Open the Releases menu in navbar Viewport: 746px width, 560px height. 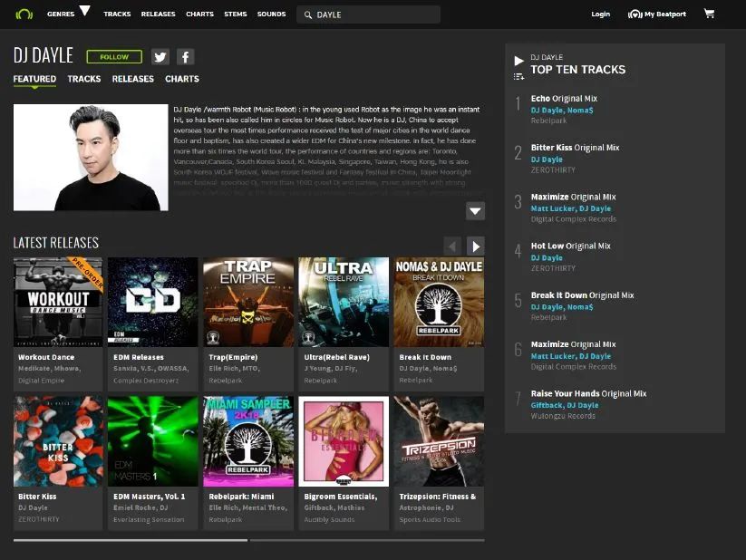[x=158, y=14]
